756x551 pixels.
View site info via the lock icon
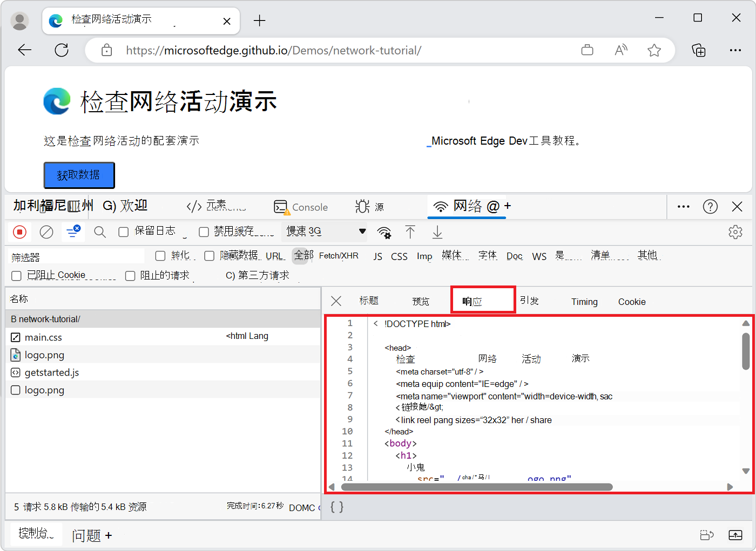point(107,50)
